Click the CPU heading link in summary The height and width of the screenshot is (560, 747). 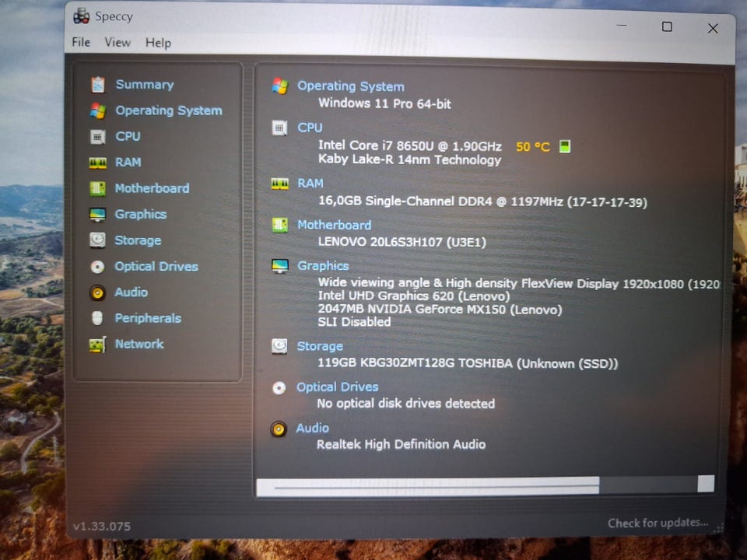pos(310,128)
